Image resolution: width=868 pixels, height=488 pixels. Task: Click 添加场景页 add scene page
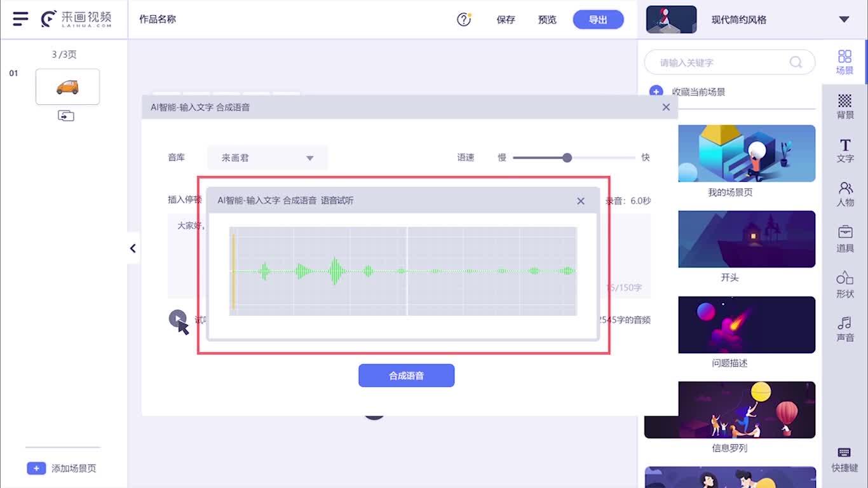[x=74, y=468]
